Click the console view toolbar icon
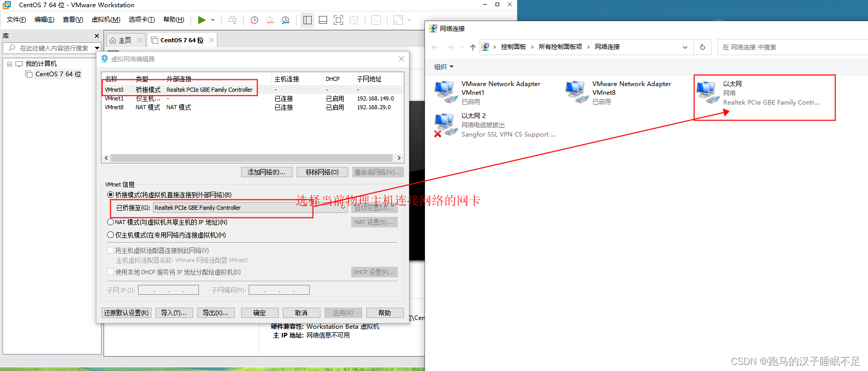The width and height of the screenshot is (868, 371). (x=376, y=20)
